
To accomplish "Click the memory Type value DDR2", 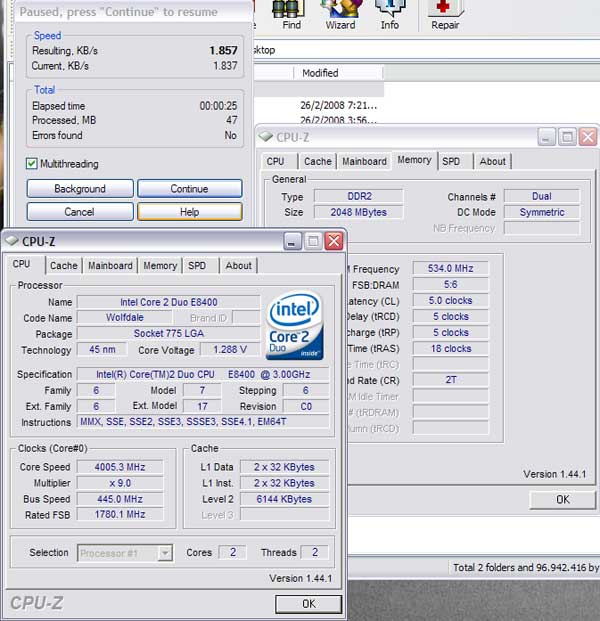I will tap(359, 196).
